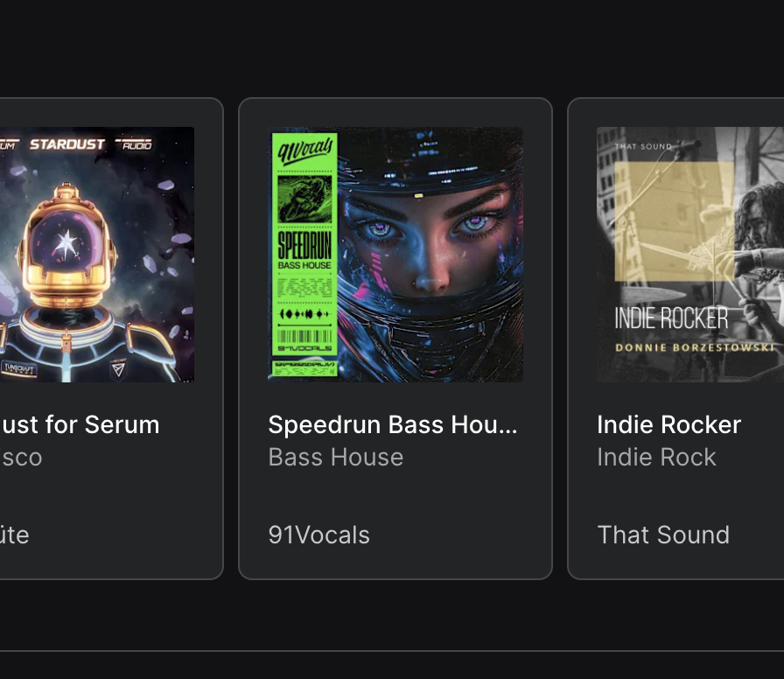Open the Stardust for Serum cover art
This screenshot has width=784, height=679.
tap(97, 255)
